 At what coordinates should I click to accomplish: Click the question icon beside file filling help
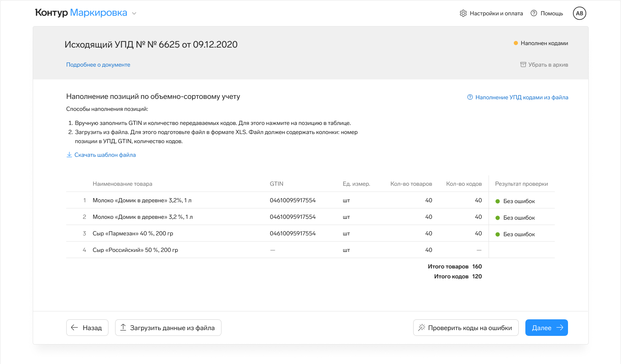(470, 97)
